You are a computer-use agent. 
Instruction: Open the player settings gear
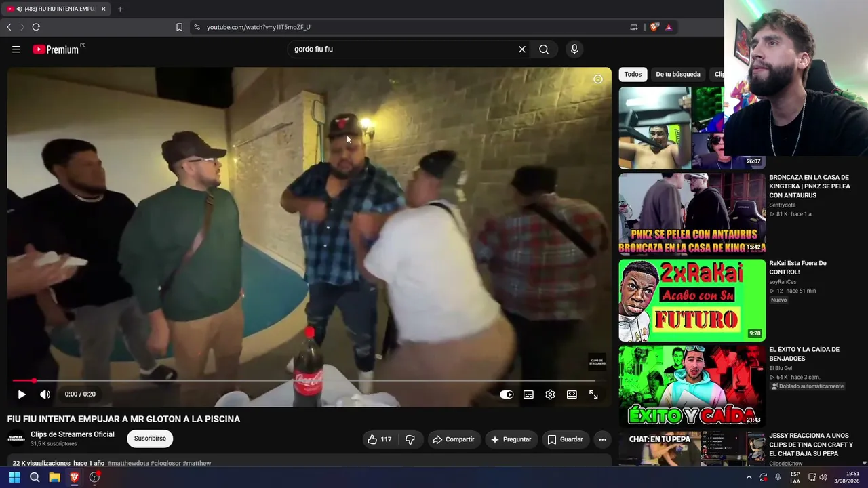click(550, 394)
